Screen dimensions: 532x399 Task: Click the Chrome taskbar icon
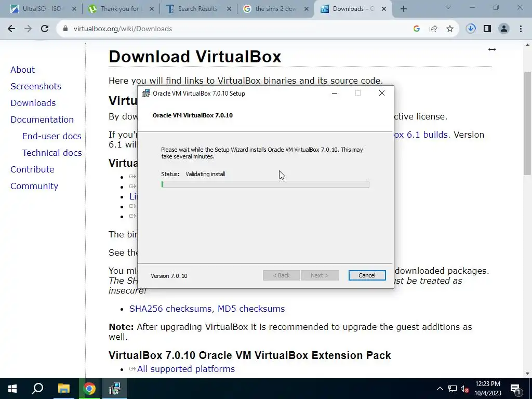click(89, 389)
